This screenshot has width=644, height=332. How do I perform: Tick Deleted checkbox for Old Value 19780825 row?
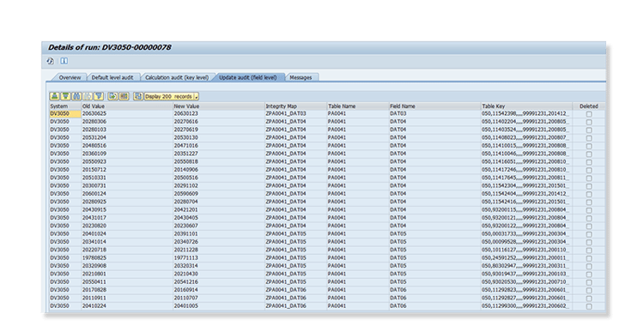[589, 258]
